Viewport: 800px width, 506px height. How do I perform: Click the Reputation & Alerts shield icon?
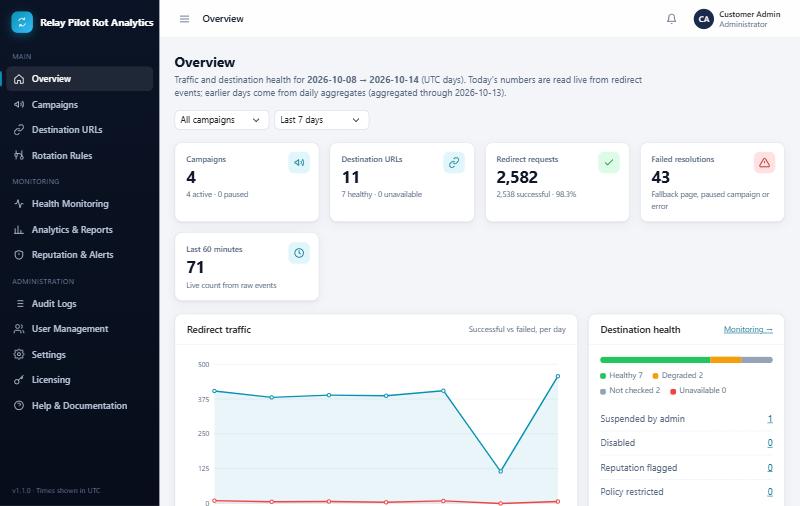19,255
